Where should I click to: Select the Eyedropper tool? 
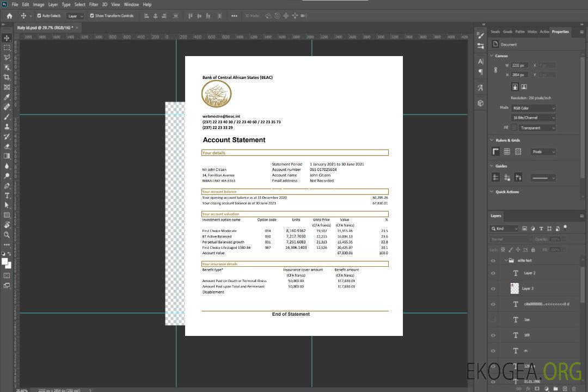pos(7,97)
